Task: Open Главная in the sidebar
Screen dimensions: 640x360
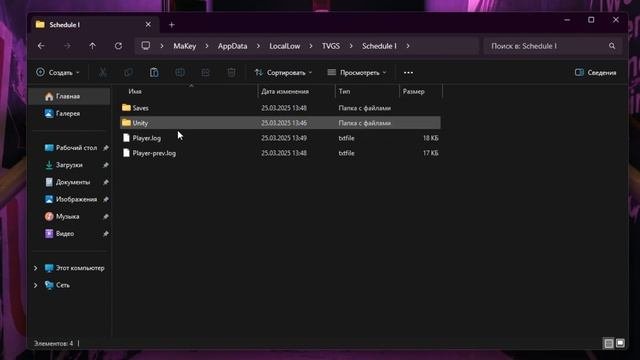Action: pyautogui.click(x=70, y=96)
